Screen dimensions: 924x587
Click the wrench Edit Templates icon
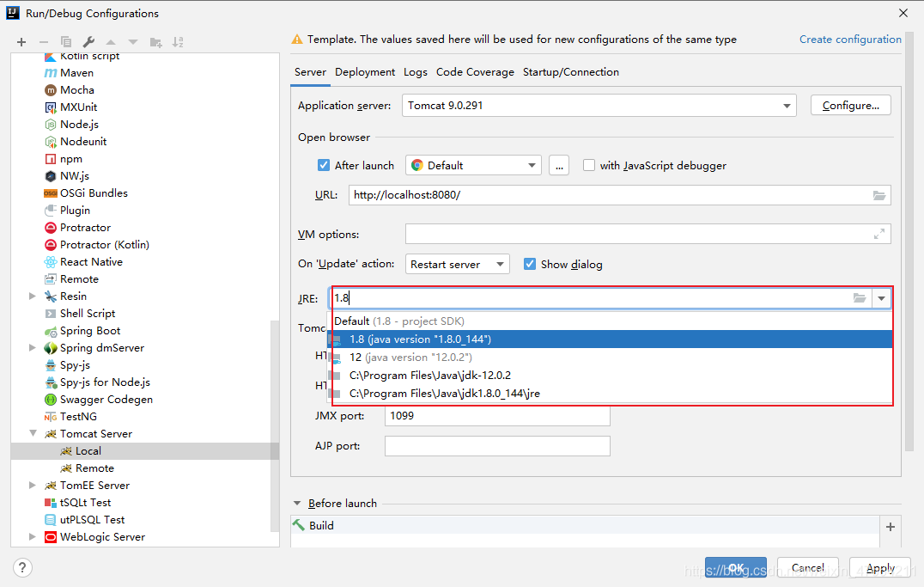click(x=88, y=42)
